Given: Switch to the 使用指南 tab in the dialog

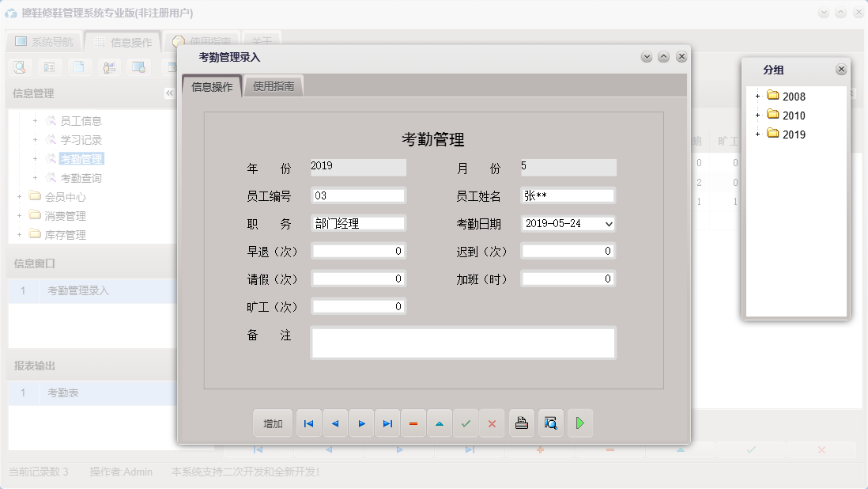Looking at the screenshot, I should point(272,85).
